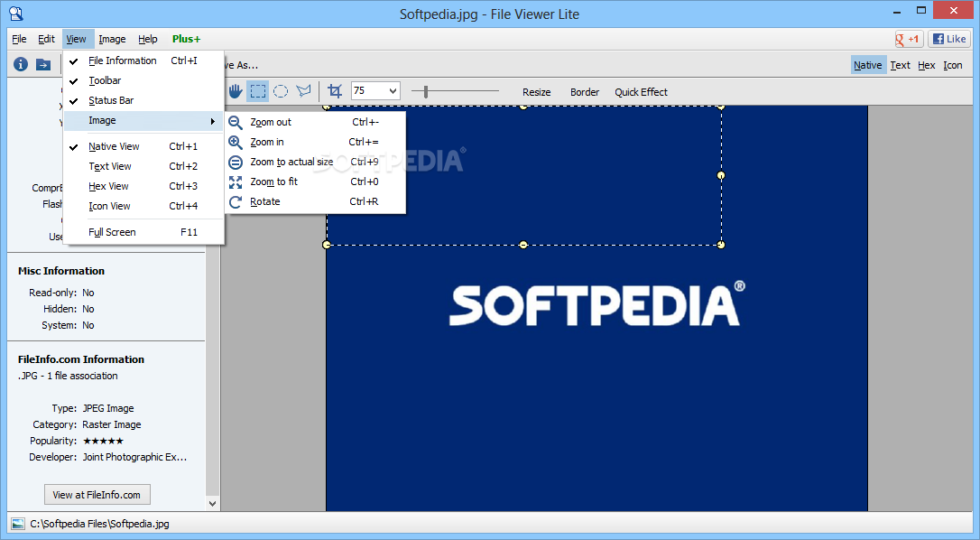Choose Zoom to fit menu entry
Viewport: 980px width, 540px height.
(x=316, y=182)
